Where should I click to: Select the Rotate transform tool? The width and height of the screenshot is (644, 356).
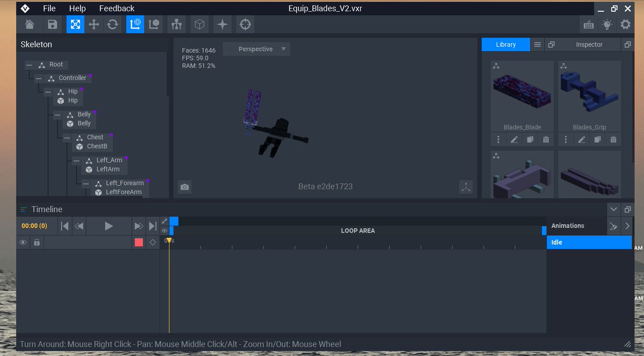[113, 24]
